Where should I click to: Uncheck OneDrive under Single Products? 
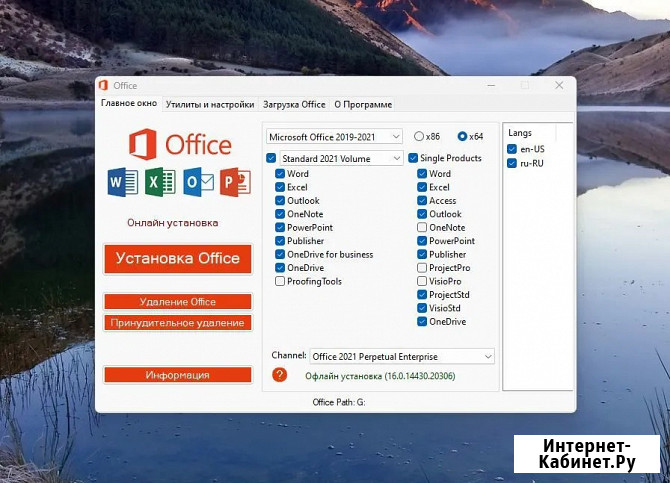click(422, 321)
